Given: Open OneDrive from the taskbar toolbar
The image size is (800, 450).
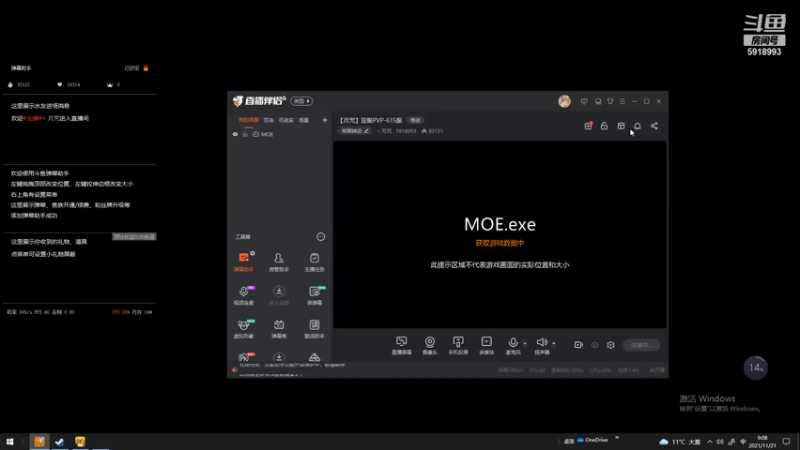Looking at the screenshot, I should [x=592, y=440].
